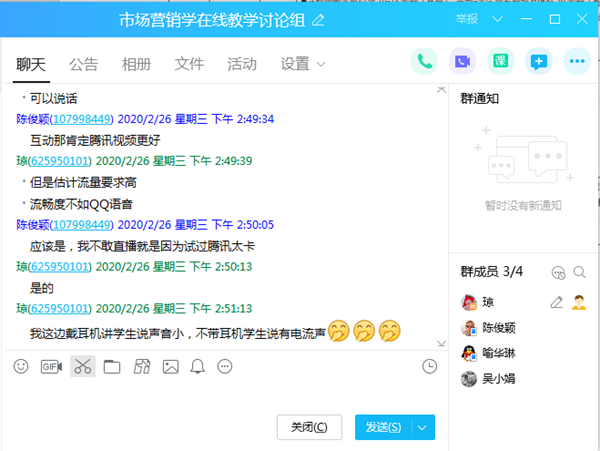The image size is (600, 451).
Task: Open the GIF recording tool
Action: pyautogui.click(x=51, y=366)
